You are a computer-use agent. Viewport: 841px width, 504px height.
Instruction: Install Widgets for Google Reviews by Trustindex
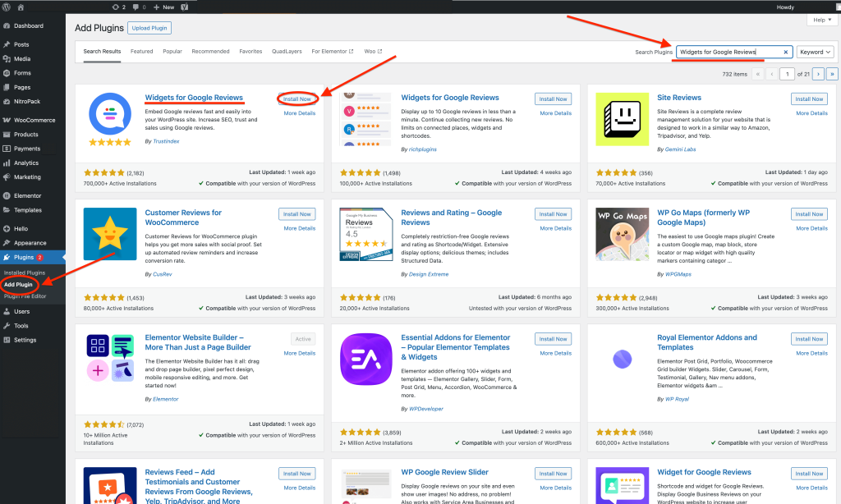coord(296,99)
